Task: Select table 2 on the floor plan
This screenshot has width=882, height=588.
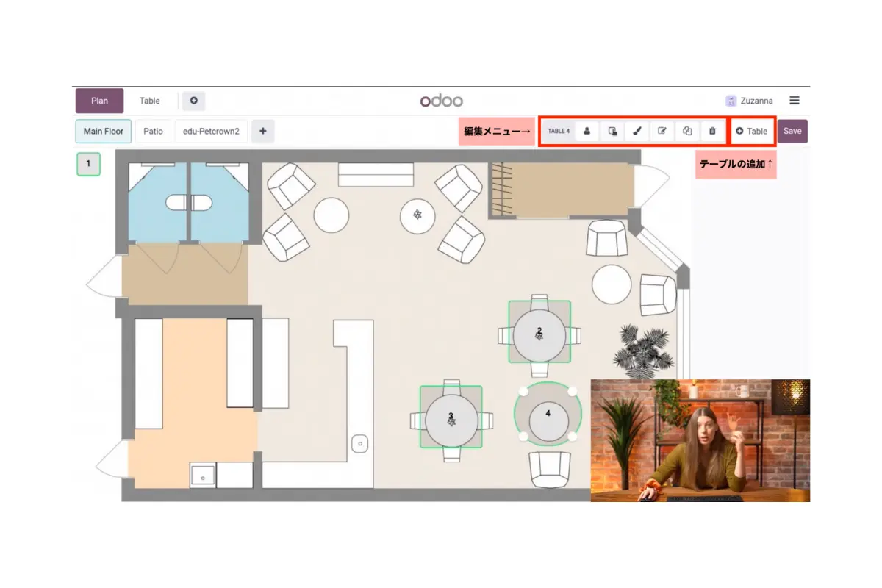Action: pos(539,333)
